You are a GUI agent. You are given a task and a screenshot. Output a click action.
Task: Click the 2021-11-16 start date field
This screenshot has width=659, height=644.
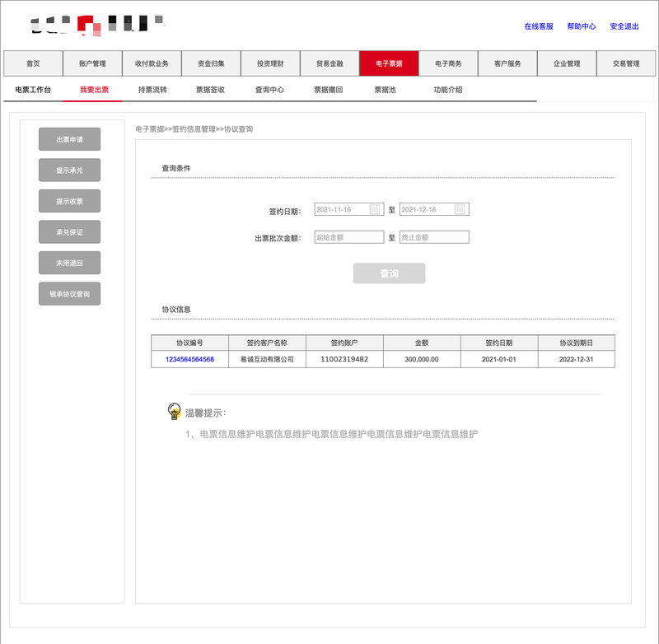pos(342,209)
